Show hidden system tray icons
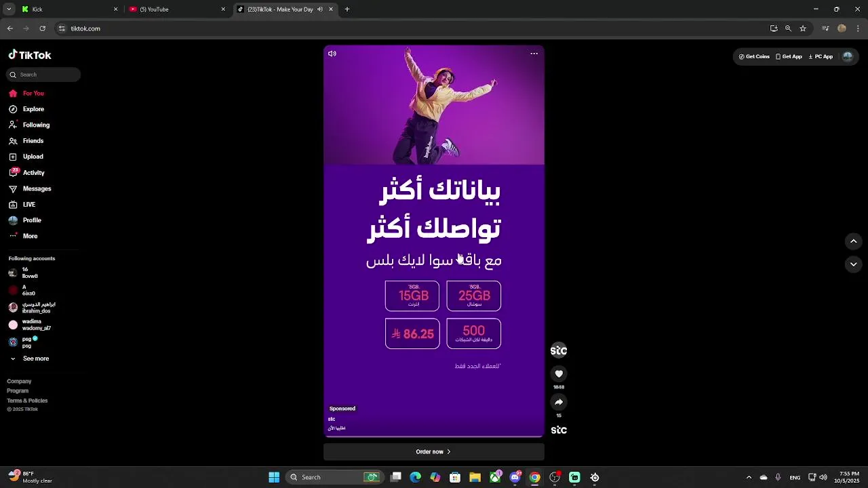Image resolution: width=868 pixels, height=488 pixels. coord(749,477)
